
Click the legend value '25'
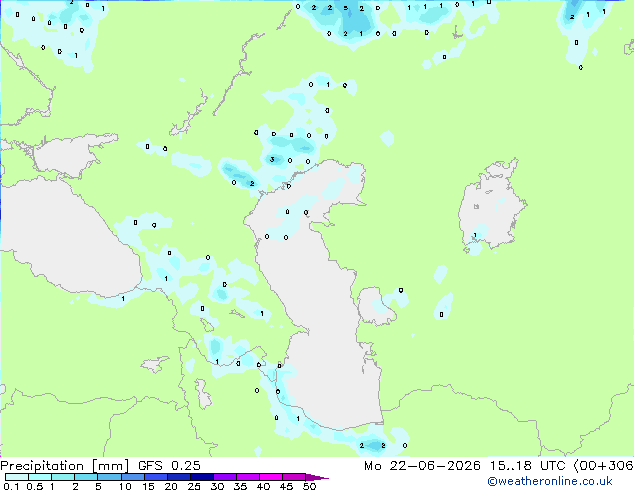point(194,486)
